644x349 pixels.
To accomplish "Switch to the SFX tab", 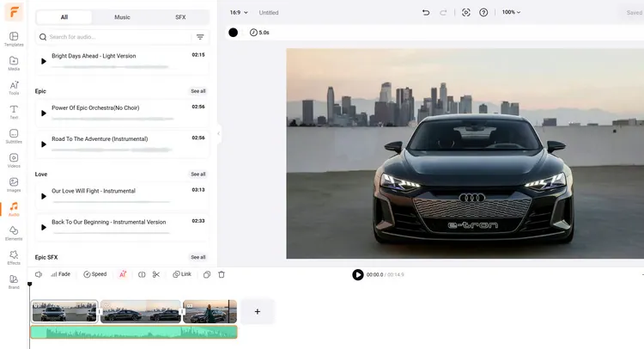I will (x=180, y=17).
